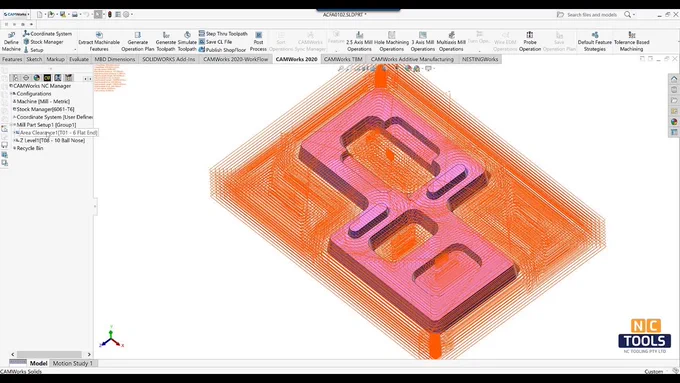This screenshot has height=383, width=680.
Task: Run Post Process
Action: pos(258,42)
